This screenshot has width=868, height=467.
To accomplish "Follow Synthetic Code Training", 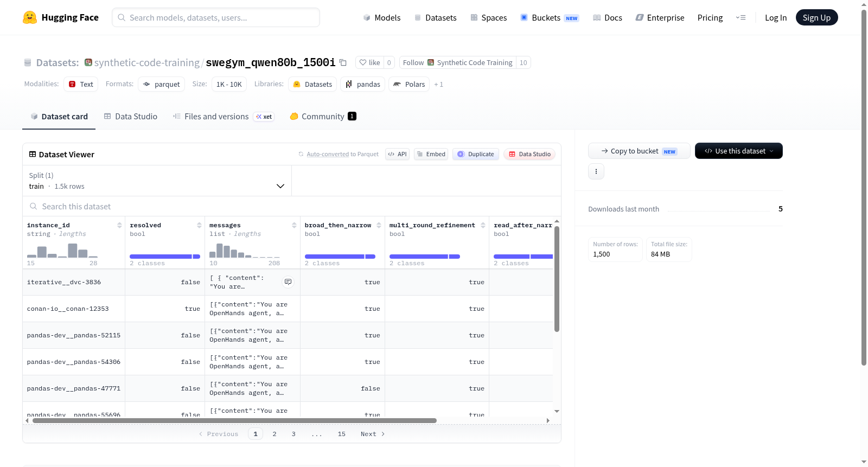I will (x=413, y=62).
